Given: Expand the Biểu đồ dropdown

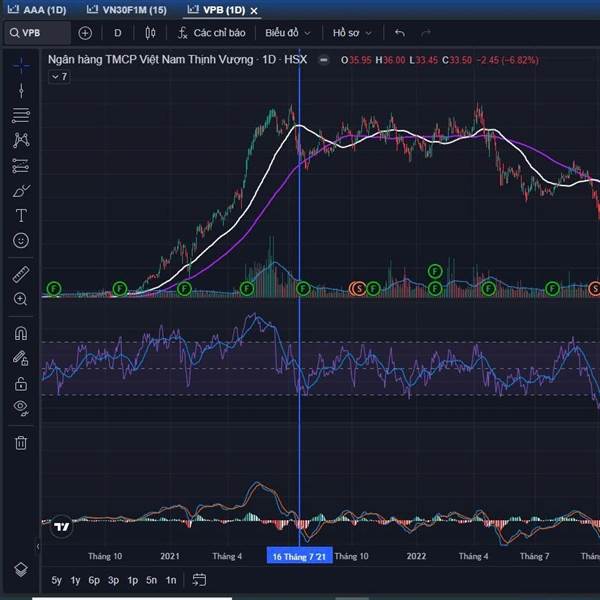Looking at the screenshot, I should (287, 33).
